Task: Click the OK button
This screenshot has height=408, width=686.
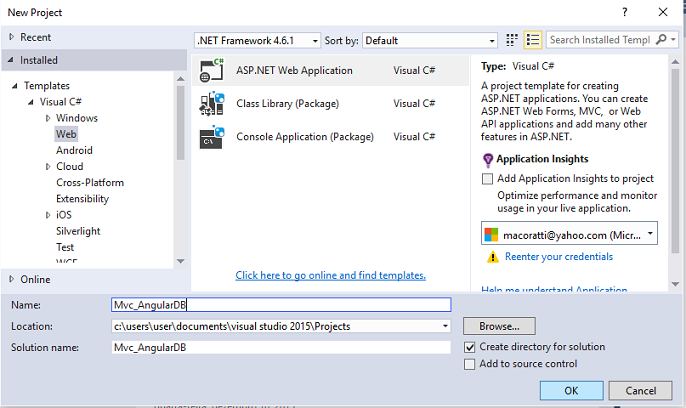Action: coord(571,391)
